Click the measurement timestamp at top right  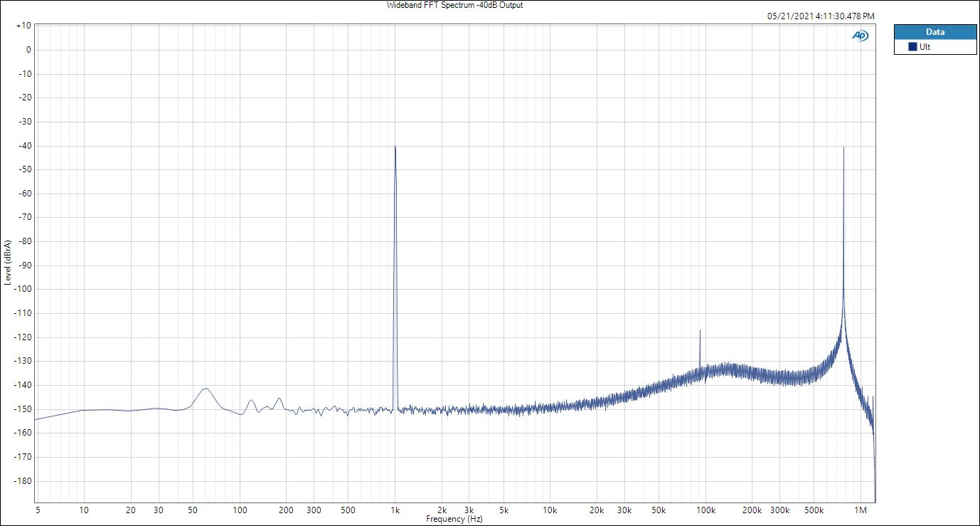pyautogui.click(x=821, y=16)
